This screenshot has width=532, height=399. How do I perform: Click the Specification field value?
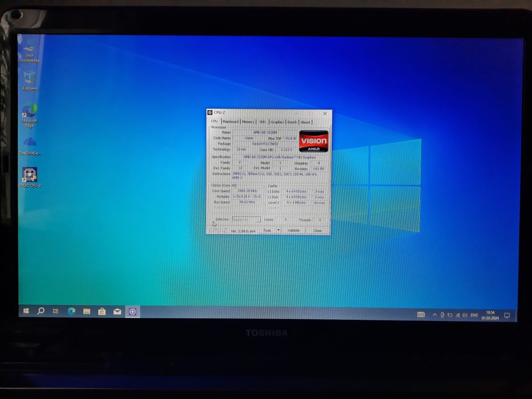click(280, 157)
